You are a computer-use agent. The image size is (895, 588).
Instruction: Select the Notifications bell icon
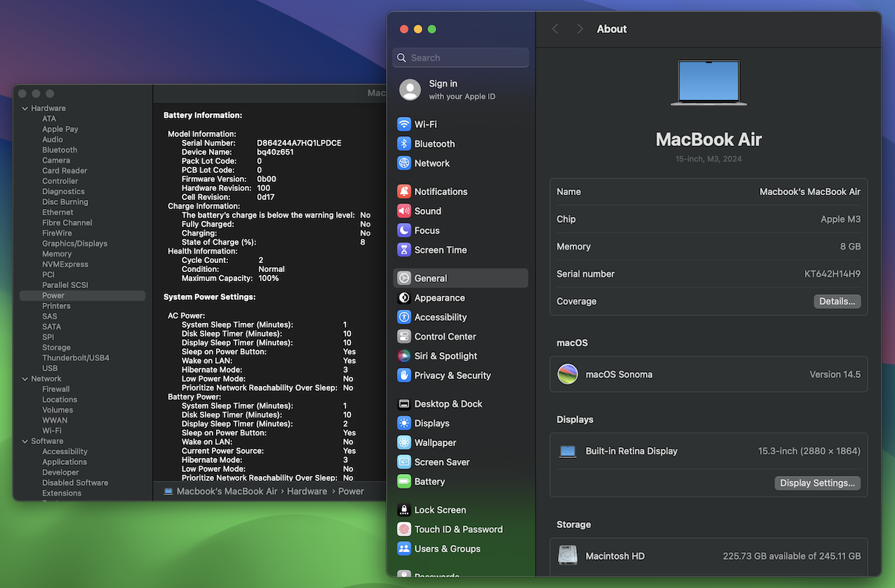point(404,192)
